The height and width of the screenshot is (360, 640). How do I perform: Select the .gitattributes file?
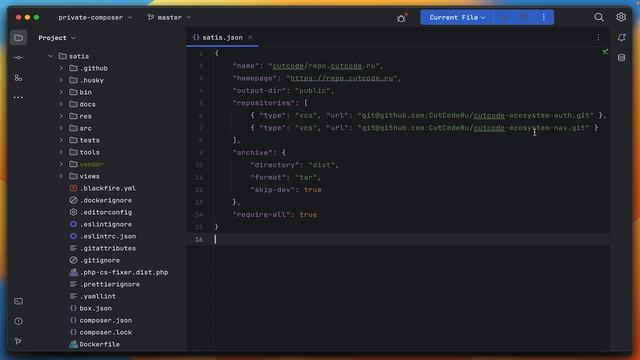tap(108, 248)
